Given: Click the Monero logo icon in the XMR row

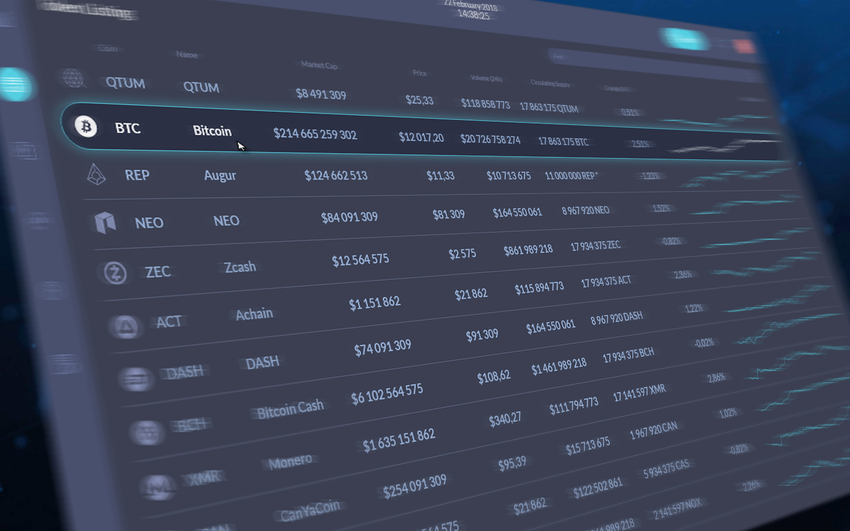Looking at the screenshot, I should point(158,487).
